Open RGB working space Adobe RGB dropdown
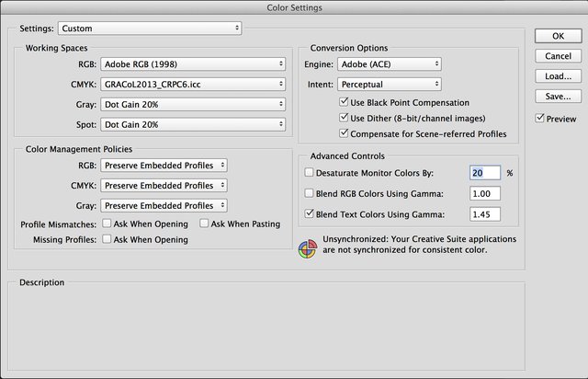This screenshot has height=379, width=588. point(193,64)
